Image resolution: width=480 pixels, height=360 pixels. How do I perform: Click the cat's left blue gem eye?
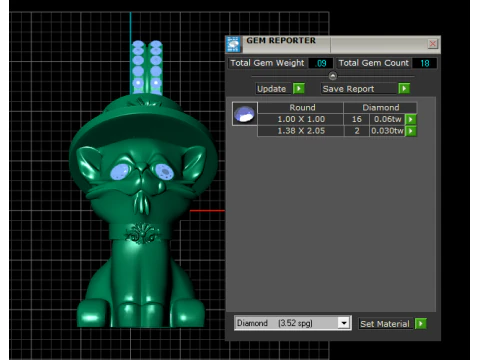point(119,172)
